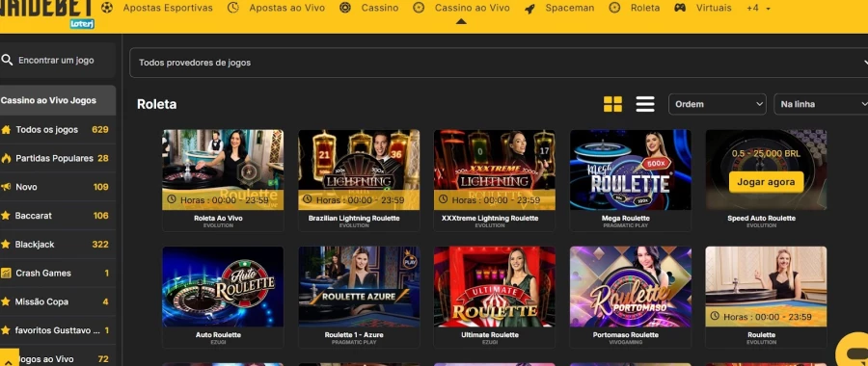Click the yellow up-arrow button at bottom left
This screenshot has width=868, height=366.
(x=10, y=357)
